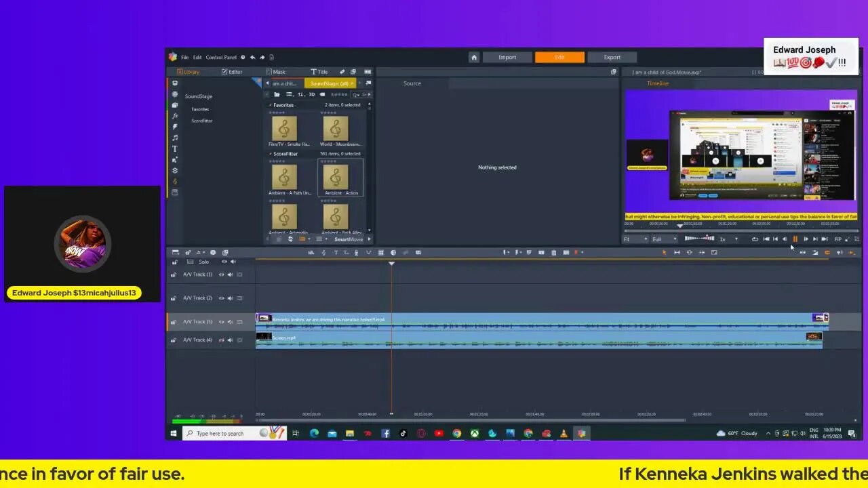The height and width of the screenshot is (488, 868).
Task: Mute audio of A/V Track (2)
Action: [230, 298]
